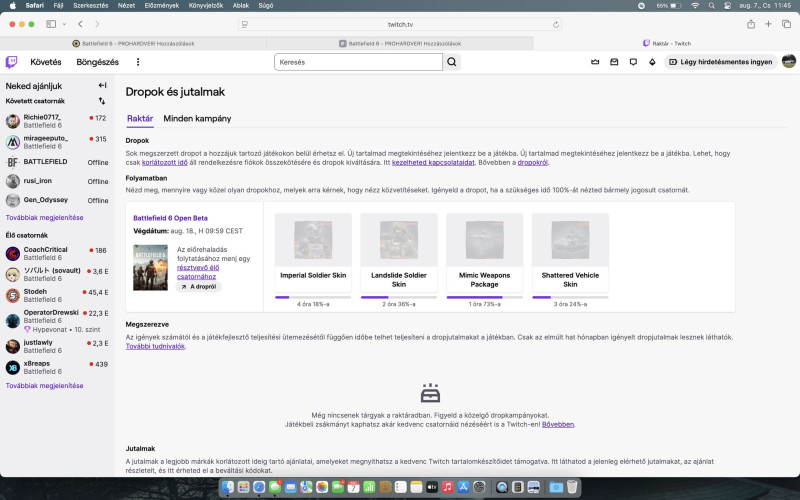
Task: Open the Könyvjelzők menu
Action: (x=206, y=6)
